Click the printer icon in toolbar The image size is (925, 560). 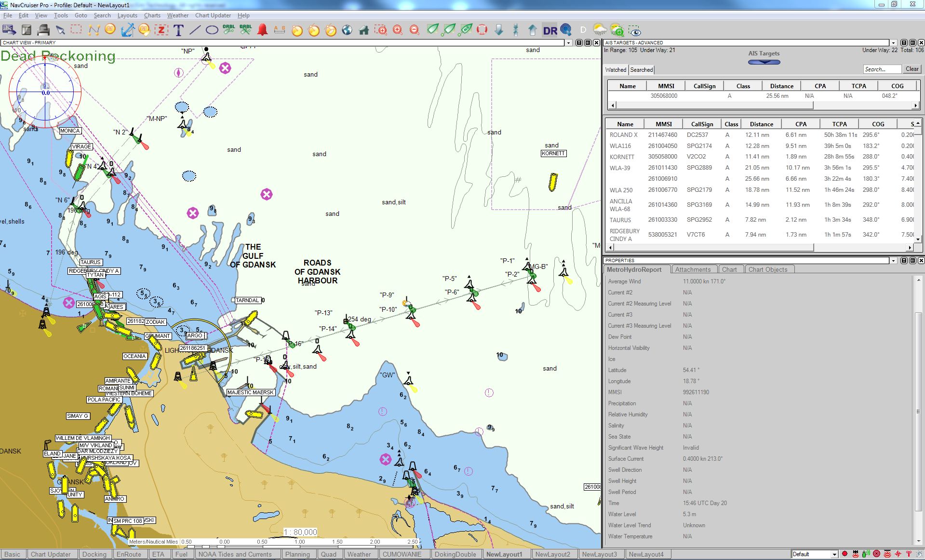(x=43, y=30)
